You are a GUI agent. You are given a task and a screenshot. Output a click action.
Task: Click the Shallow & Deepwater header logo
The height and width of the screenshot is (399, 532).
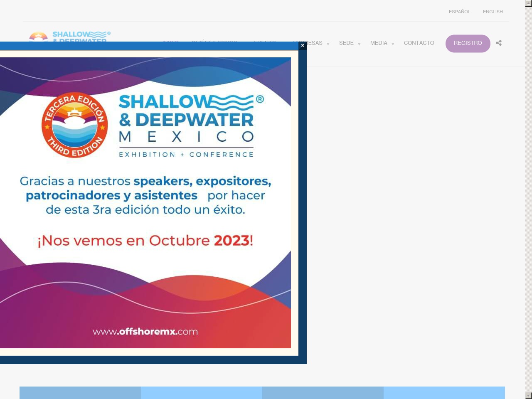pos(70,36)
